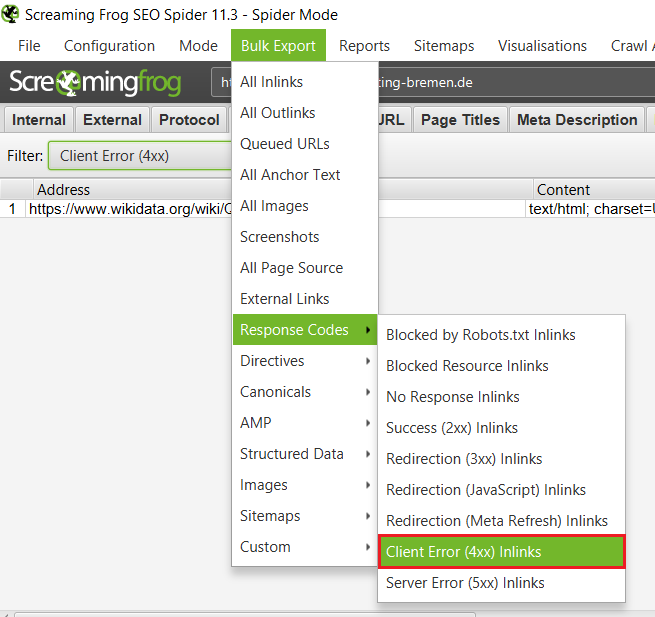Select the wikidata.org address row
The image size is (655, 617).
[129, 209]
